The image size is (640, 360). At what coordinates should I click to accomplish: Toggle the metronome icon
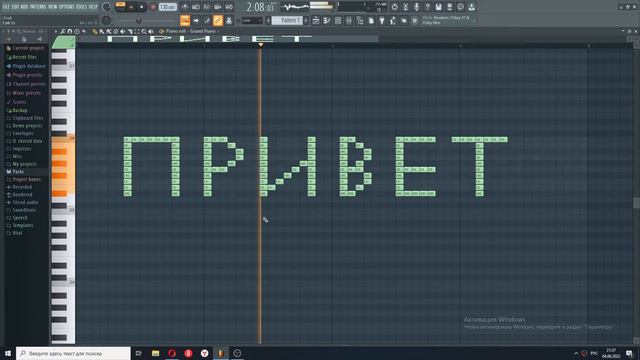pos(185,7)
